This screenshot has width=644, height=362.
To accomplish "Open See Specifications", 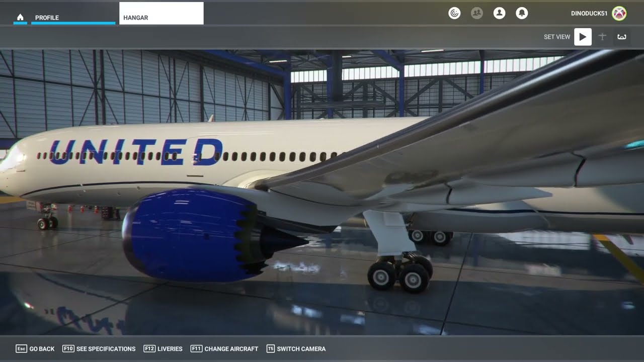I will (99, 348).
